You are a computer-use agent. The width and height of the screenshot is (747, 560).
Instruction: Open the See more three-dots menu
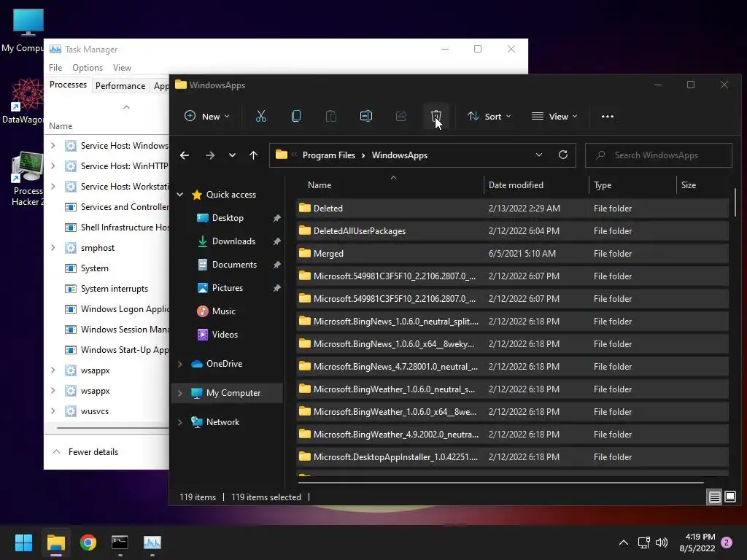pyautogui.click(x=608, y=116)
